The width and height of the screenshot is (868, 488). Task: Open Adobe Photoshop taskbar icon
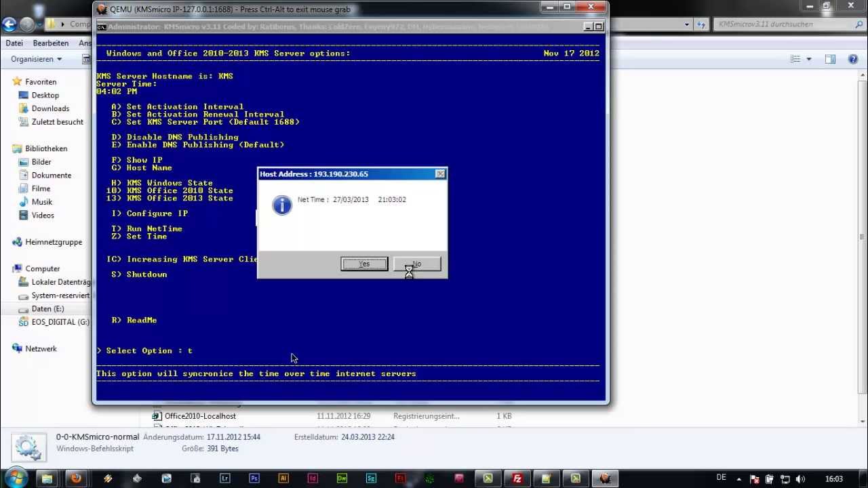coord(254,479)
